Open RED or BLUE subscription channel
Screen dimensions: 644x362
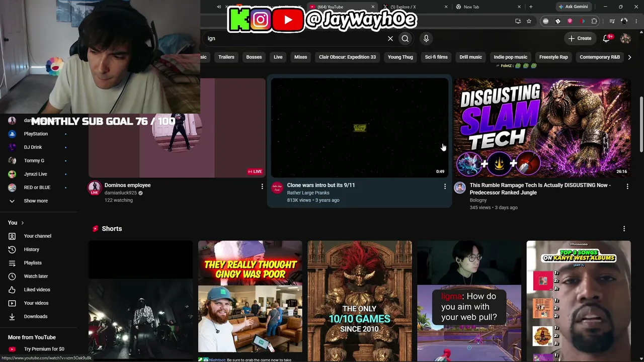pos(37,188)
